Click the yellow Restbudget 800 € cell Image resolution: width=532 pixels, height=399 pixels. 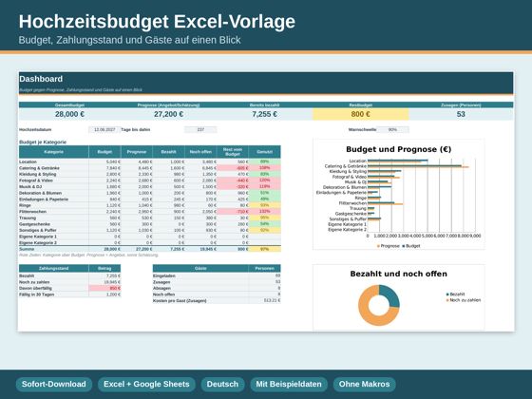(361, 114)
